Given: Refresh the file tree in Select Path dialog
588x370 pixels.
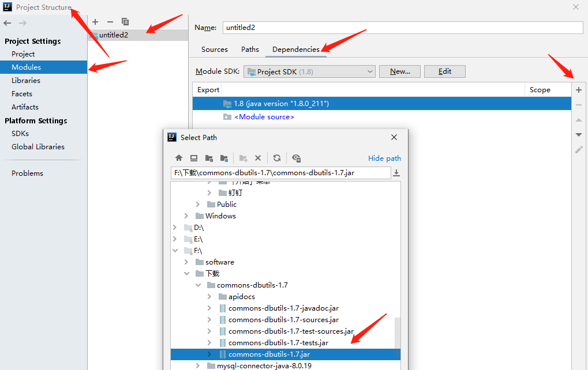Looking at the screenshot, I should (276, 158).
